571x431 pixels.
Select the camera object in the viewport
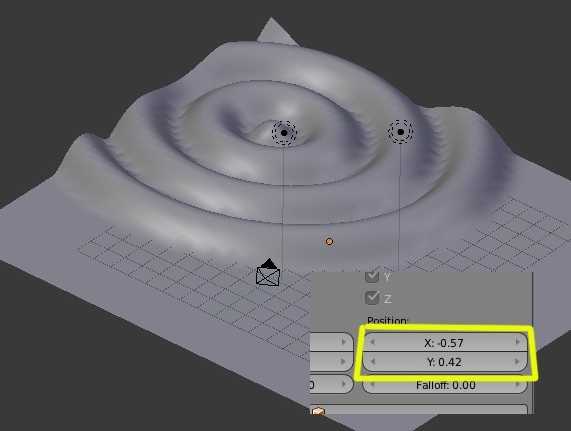pyautogui.click(x=268, y=273)
